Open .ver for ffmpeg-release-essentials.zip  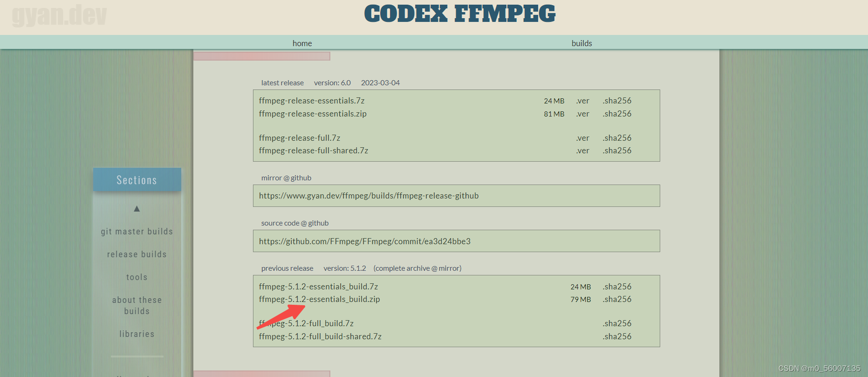(582, 114)
